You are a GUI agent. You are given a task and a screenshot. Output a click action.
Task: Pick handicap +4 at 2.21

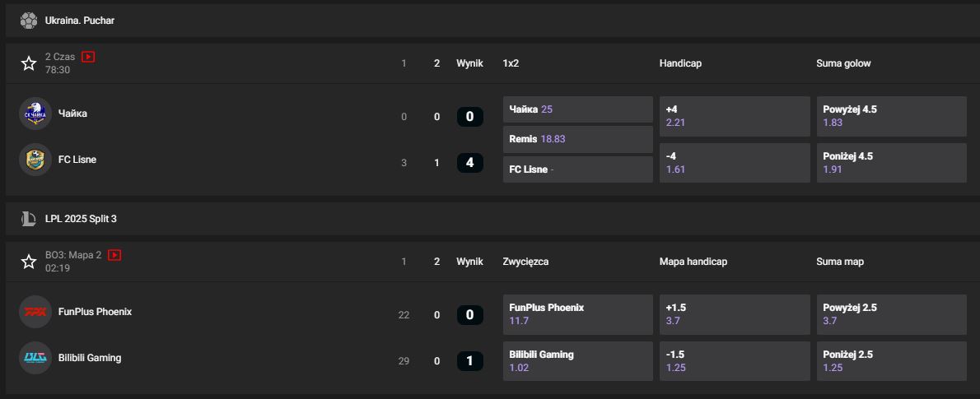[735, 116]
